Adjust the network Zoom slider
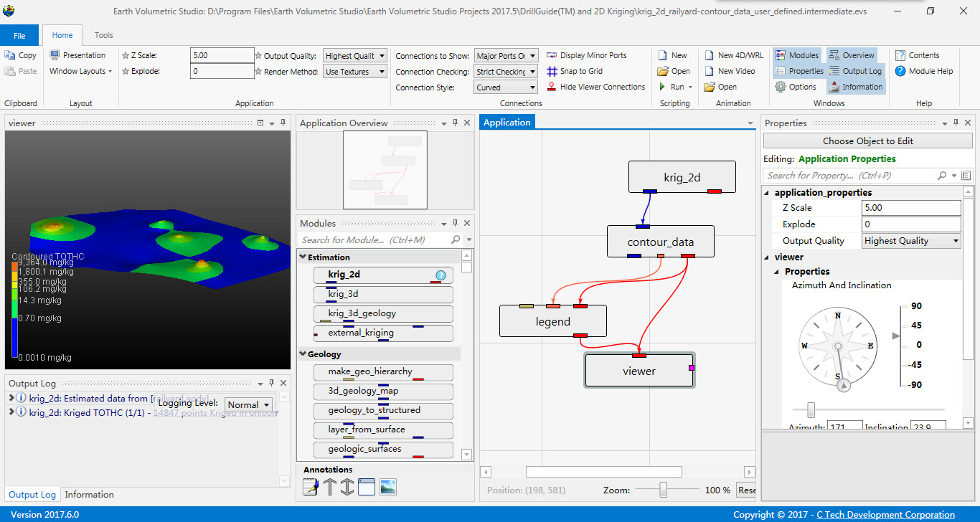 tap(664, 490)
